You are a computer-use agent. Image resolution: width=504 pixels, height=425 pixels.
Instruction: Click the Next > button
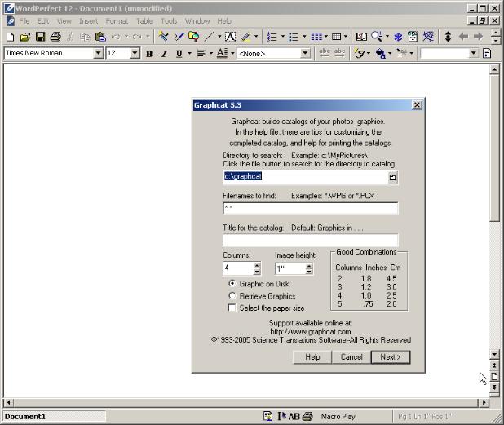tap(391, 357)
